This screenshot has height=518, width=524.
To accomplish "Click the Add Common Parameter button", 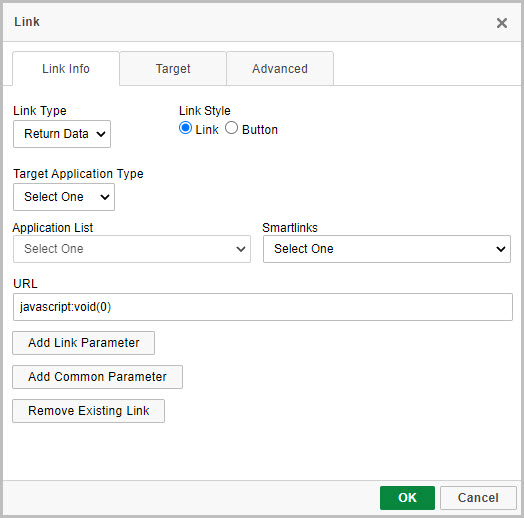I will [x=98, y=377].
